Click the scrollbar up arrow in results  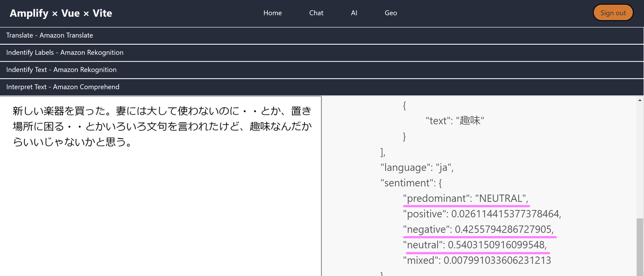pos(640,100)
